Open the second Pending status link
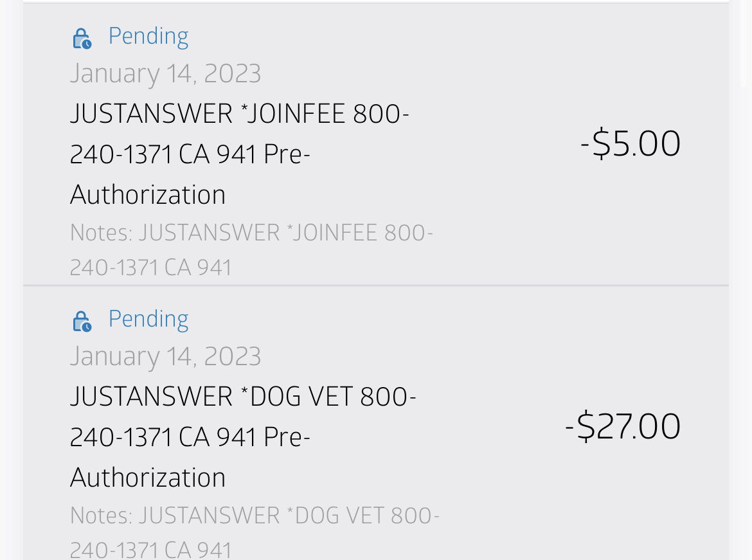 tap(148, 318)
